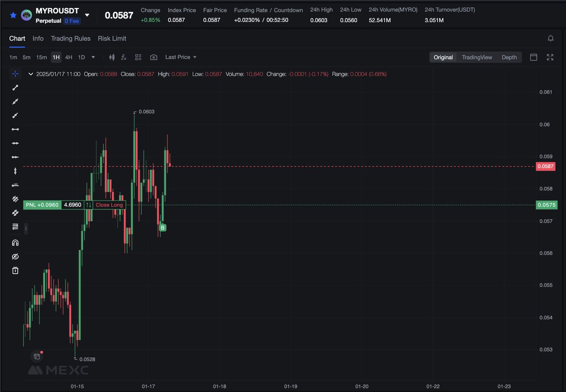Select the price line tool labeled 123
566x392 pixels.
coord(15,185)
